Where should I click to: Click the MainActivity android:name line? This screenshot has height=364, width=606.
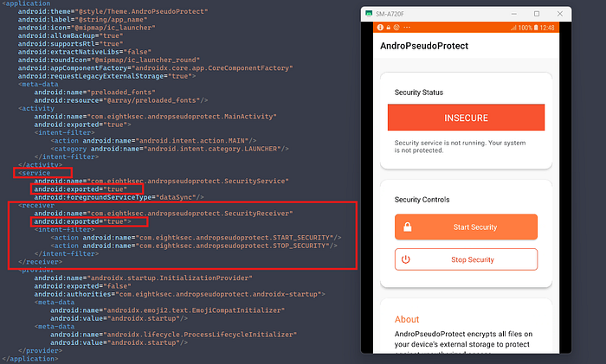pyautogui.click(x=155, y=117)
